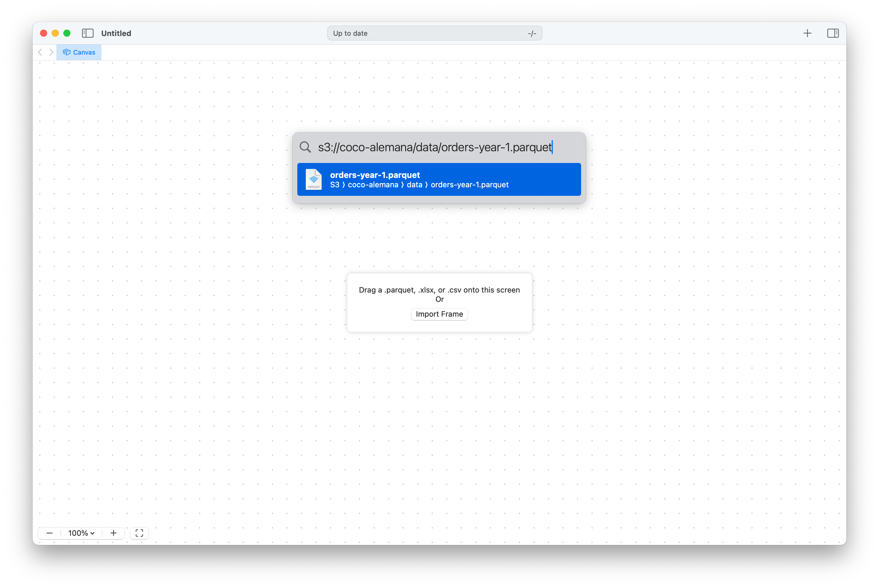Zoom in using the plus icon
The image size is (879, 588).
coord(113,533)
